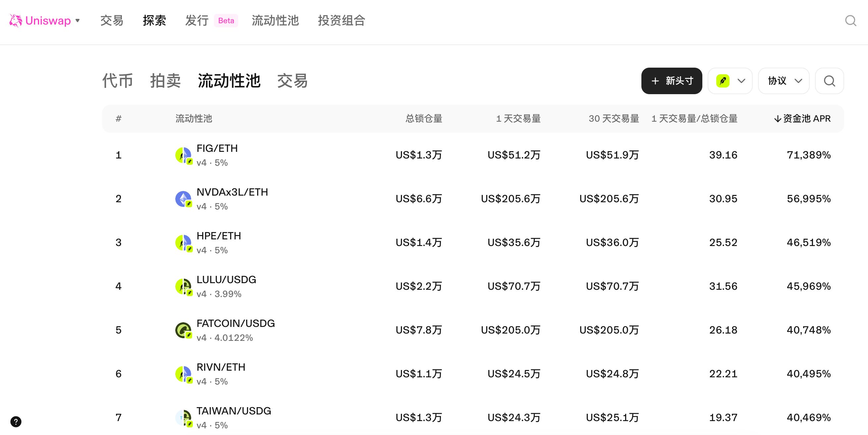This screenshot has height=435, width=868.
Task: Click the 31.56 ratio value
Action: [723, 286]
